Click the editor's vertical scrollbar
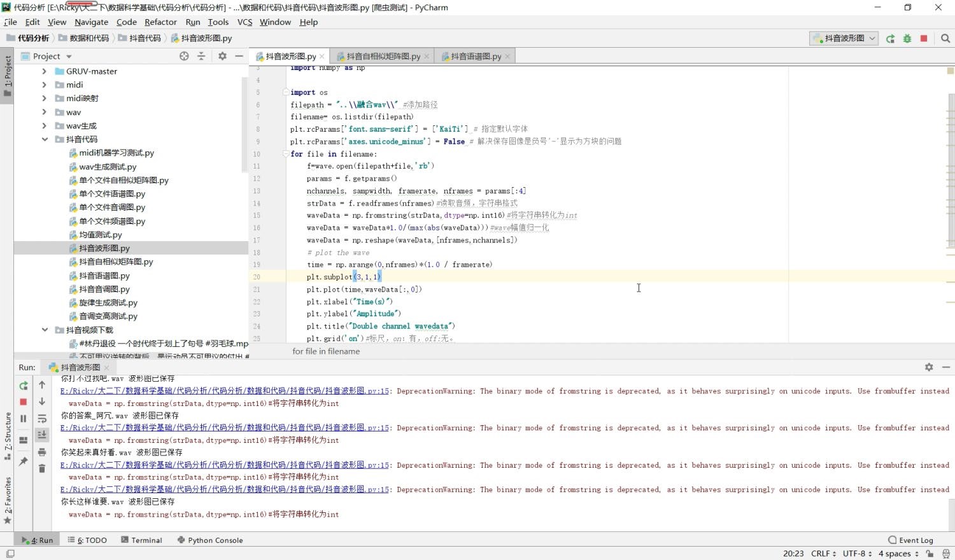The height and width of the screenshot is (560, 955). (951, 171)
